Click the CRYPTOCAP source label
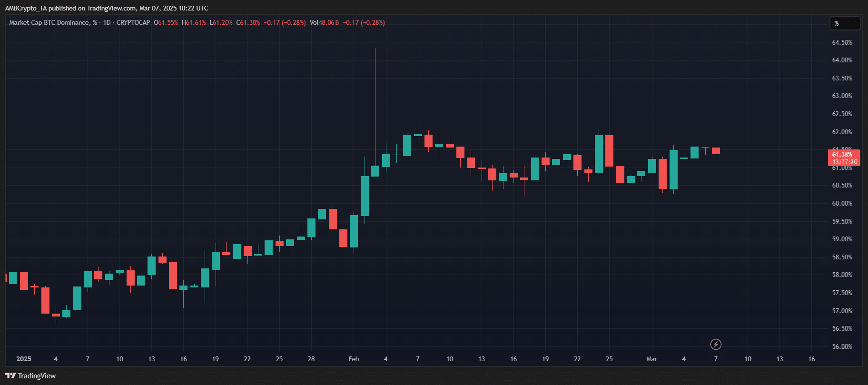The width and height of the screenshot is (868, 385). (x=133, y=22)
